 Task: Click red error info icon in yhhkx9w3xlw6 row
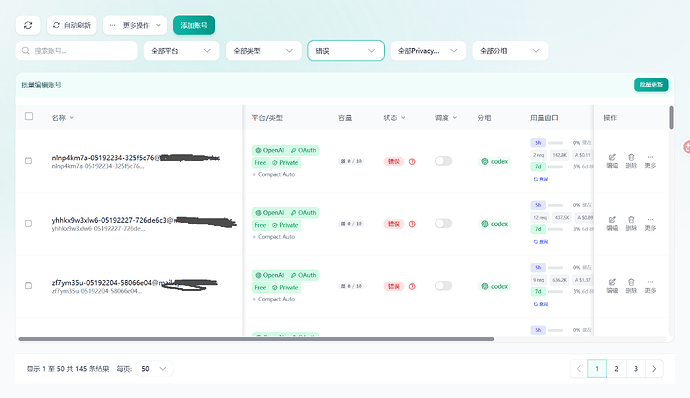click(412, 224)
